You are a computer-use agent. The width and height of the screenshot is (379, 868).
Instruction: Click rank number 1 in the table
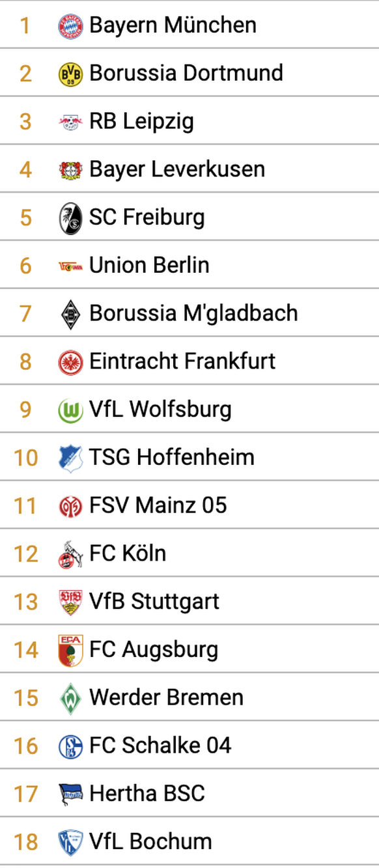(25, 26)
